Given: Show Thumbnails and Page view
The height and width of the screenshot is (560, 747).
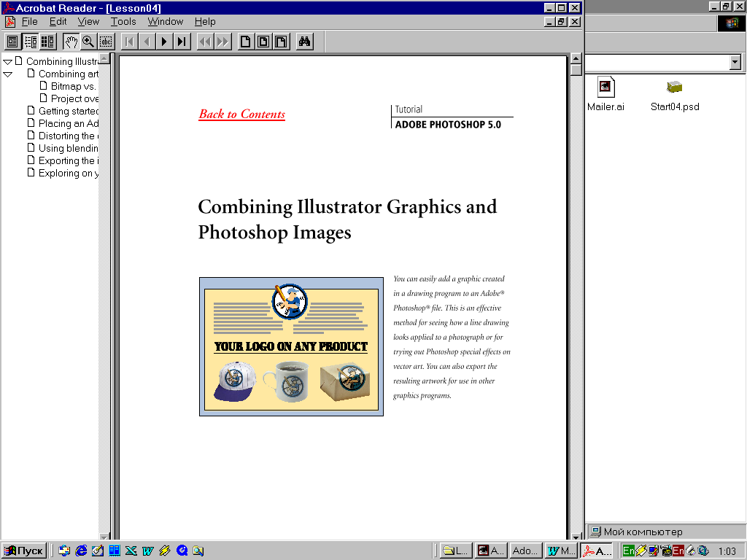Looking at the screenshot, I should point(47,42).
